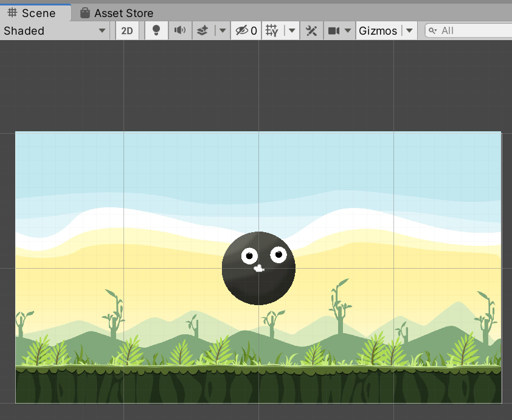
Task: Click the Scene tab grid icon
Action: (x=12, y=13)
